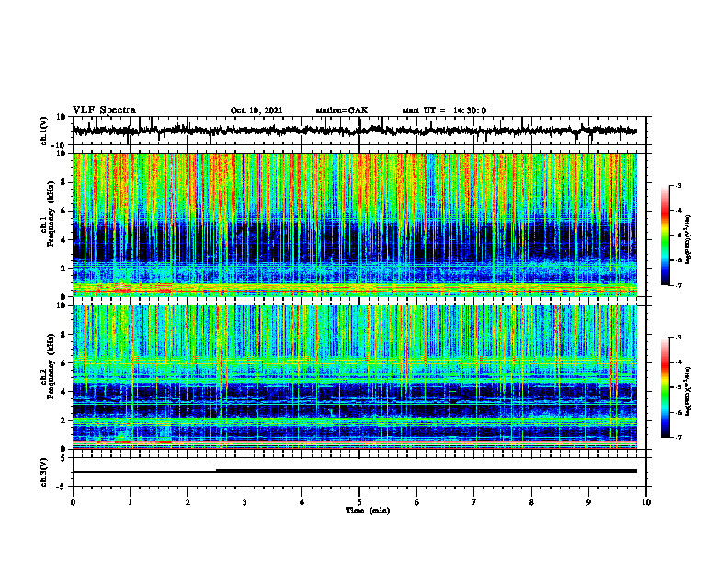Click time-axis tick label "5"
Image resolution: width=728 pixels, height=563 pixels.
359,502
